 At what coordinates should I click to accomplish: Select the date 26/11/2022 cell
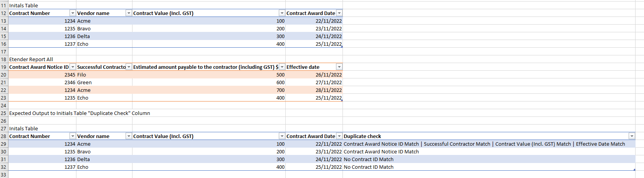[x=314, y=75]
